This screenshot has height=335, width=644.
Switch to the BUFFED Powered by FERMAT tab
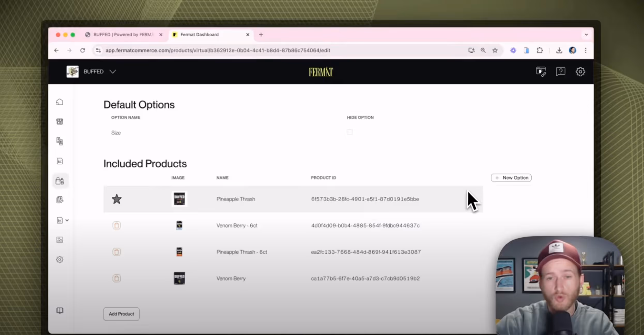[123, 35]
